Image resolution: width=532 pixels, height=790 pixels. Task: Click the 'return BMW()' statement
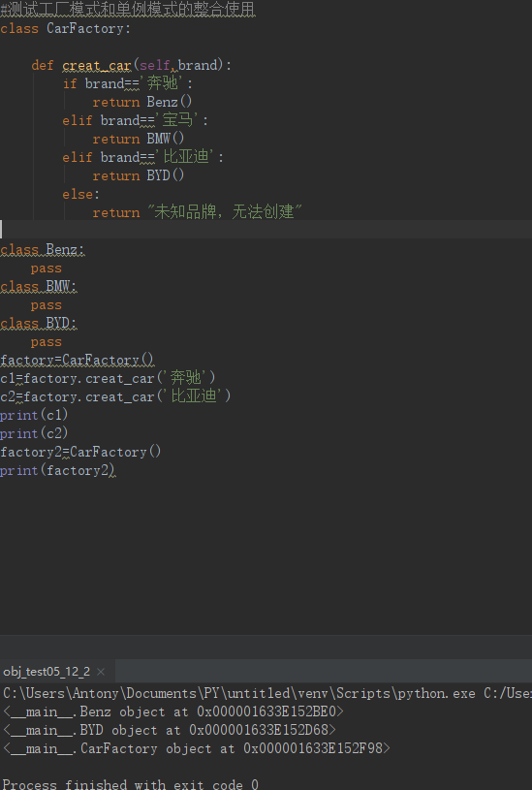point(139,139)
